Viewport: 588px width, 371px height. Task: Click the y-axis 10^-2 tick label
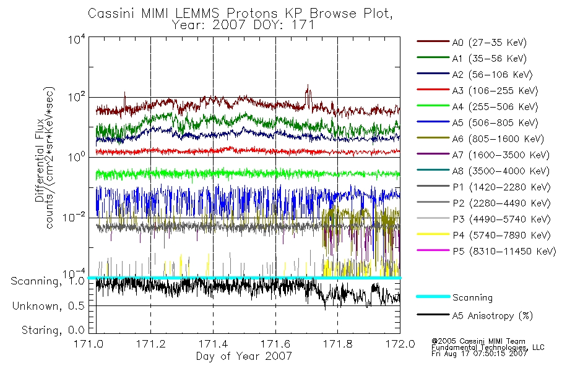tap(74, 218)
